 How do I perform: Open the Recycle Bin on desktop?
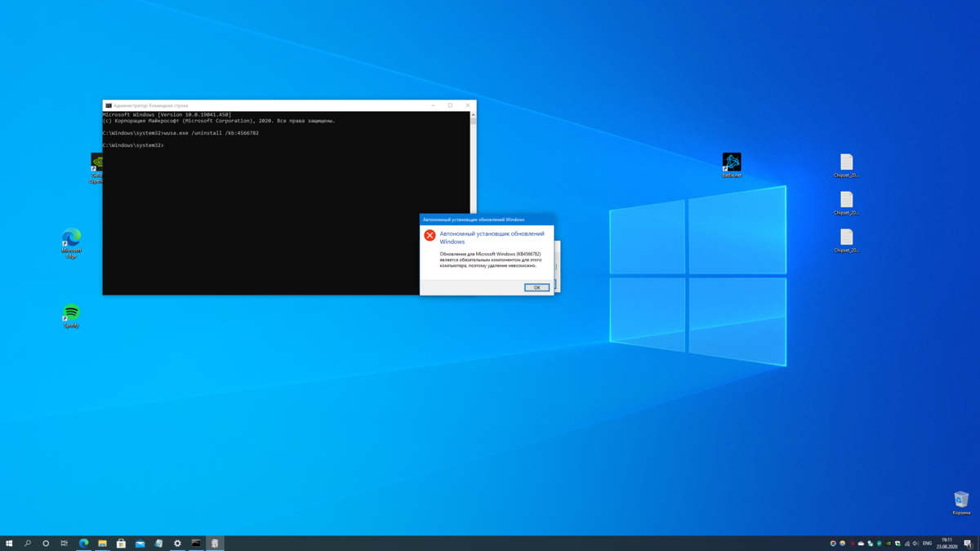point(961,500)
